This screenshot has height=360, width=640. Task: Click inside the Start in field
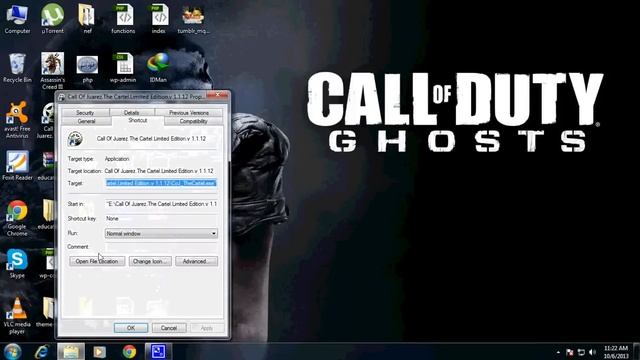[161, 204]
